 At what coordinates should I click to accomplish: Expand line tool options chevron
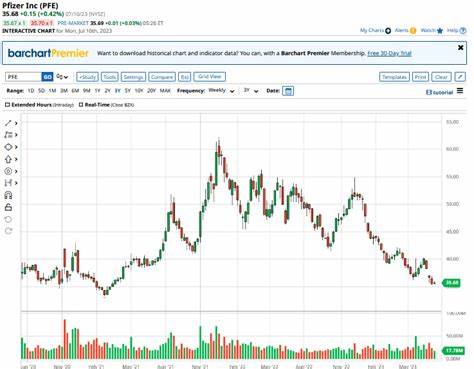16,123
